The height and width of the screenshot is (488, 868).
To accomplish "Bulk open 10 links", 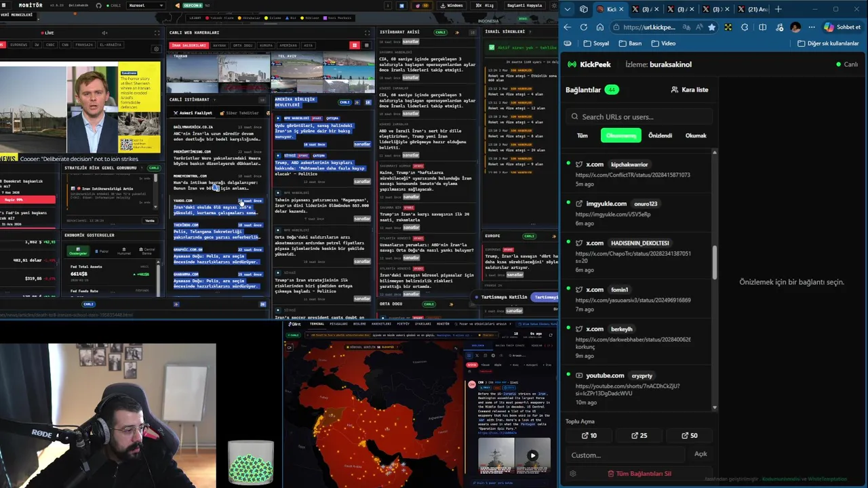I will point(589,436).
